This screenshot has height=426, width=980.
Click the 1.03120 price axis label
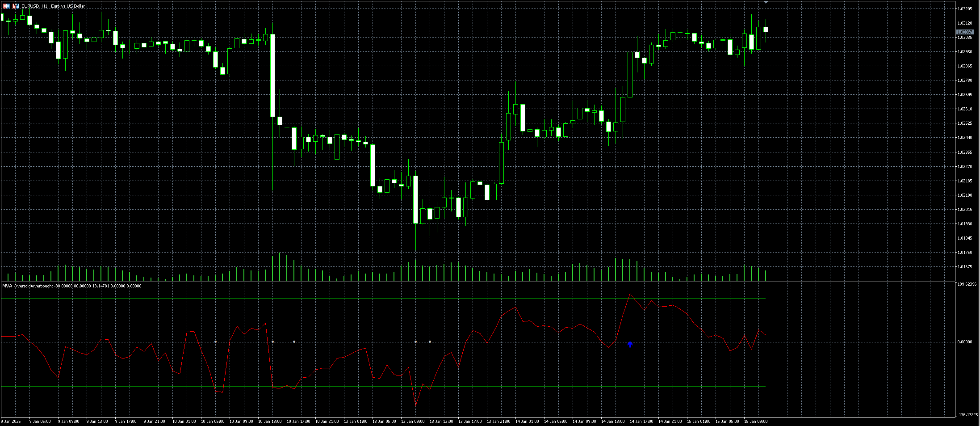click(965, 23)
